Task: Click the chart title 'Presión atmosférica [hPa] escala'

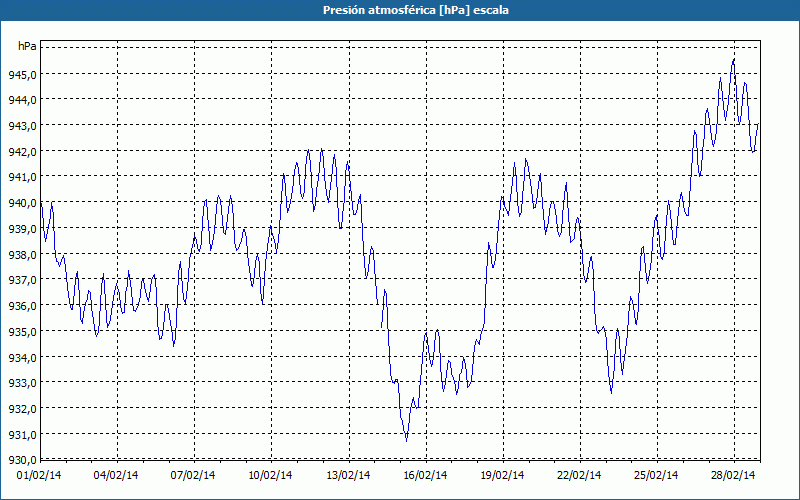Action: 415,10
